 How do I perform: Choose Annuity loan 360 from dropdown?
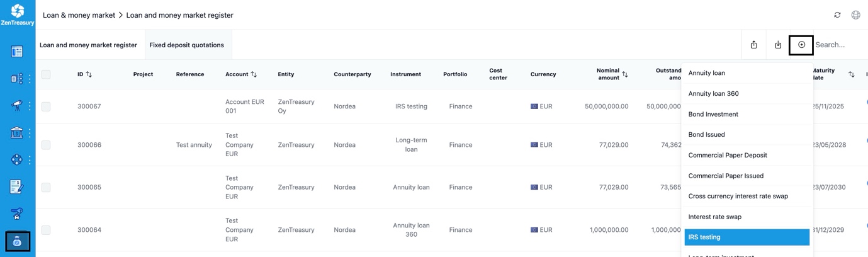[x=747, y=93]
